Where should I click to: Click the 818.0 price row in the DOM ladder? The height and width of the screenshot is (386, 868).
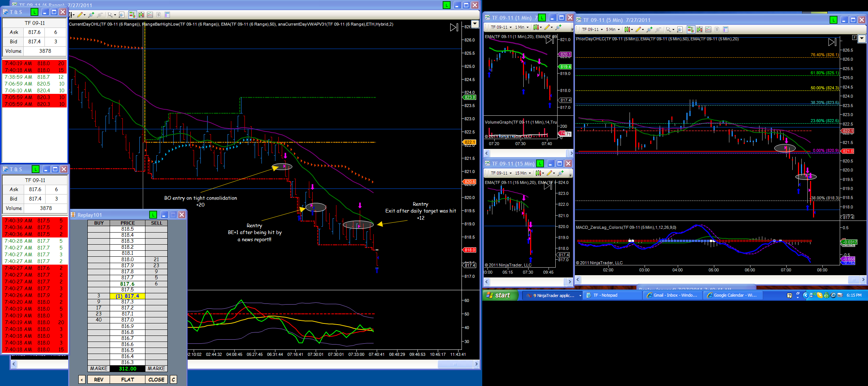click(x=127, y=259)
